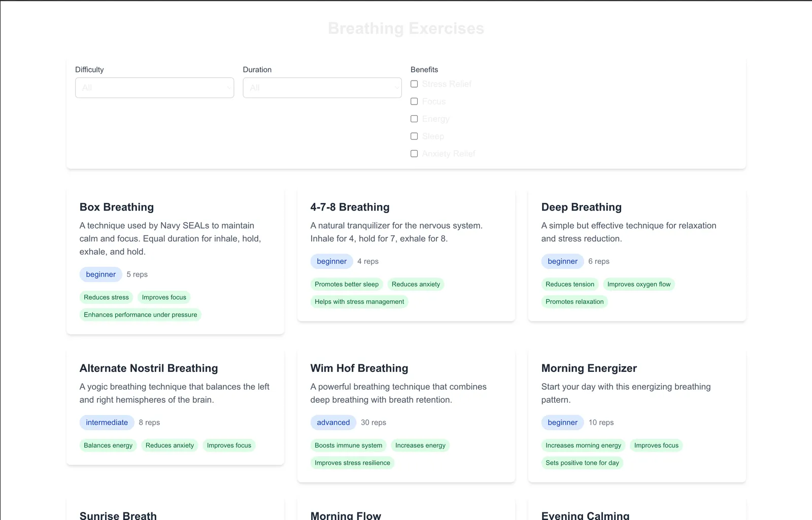The height and width of the screenshot is (520, 812).
Task: Open the Difficulty dropdown
Action: [x=154, y=88]
